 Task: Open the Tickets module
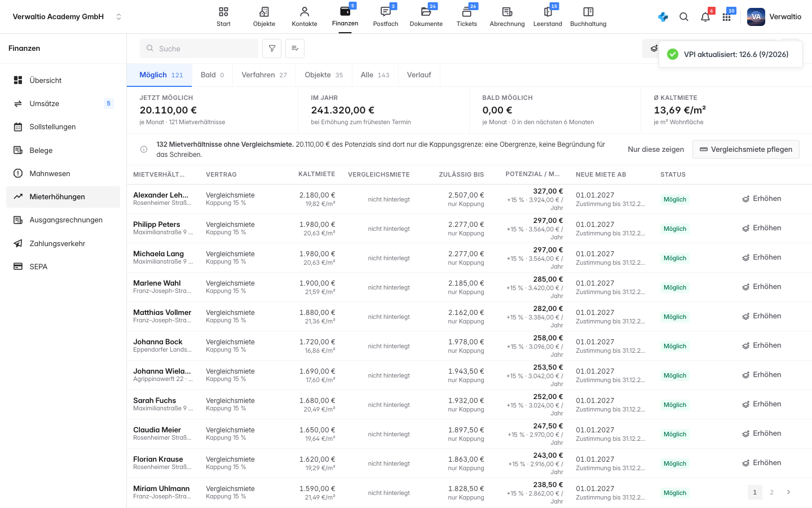point(467,17)
